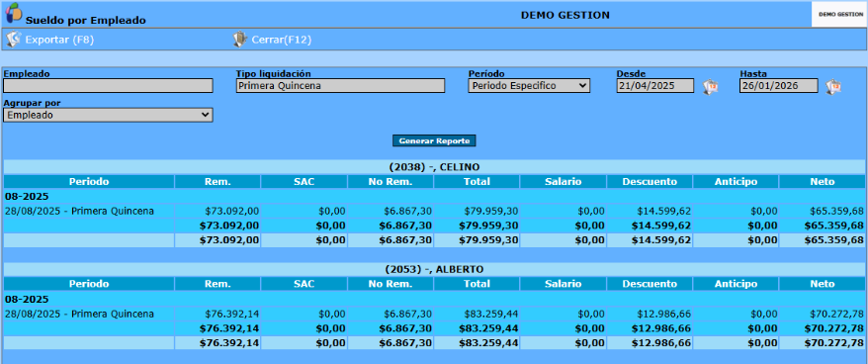Click the Descuento header in ALBERTO table
The height and width of the screenshot is (364, 868).
point(650,284)
